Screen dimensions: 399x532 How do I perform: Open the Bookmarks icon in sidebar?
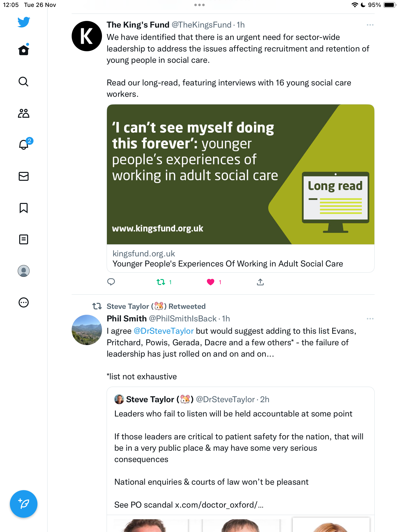coord(24,208)
